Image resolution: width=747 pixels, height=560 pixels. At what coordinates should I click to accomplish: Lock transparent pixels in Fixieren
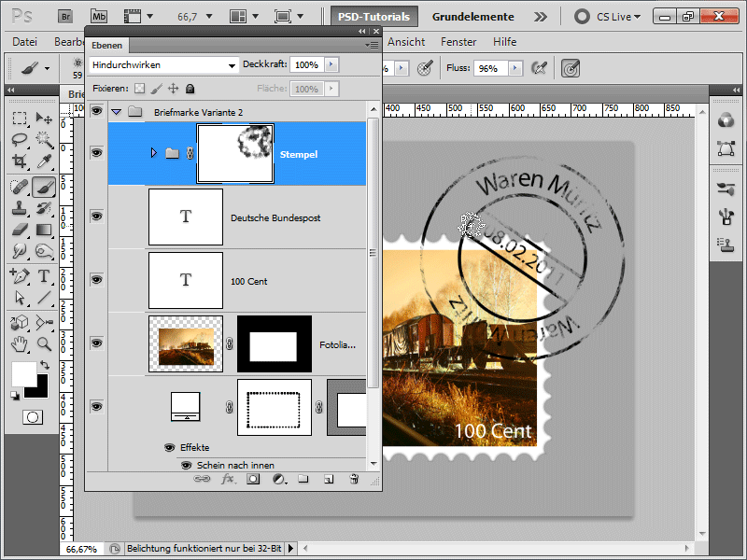139,89
